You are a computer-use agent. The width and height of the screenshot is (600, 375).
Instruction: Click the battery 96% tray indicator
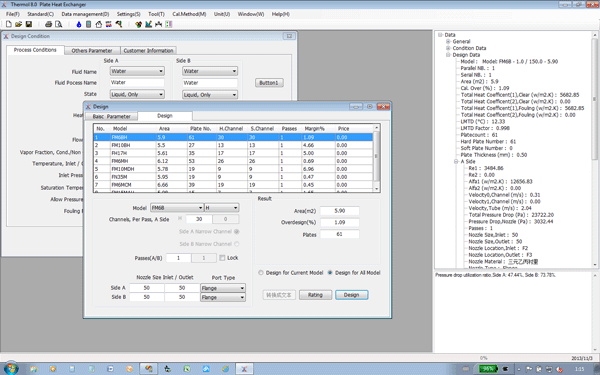pyautogui.click(x=488, y=369)
